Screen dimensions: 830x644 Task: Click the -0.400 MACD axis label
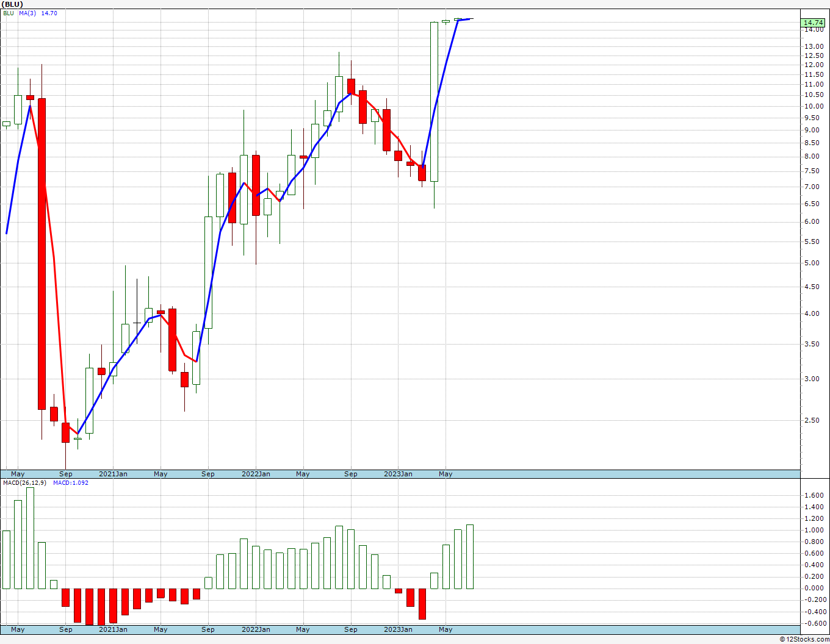[815, 612]
